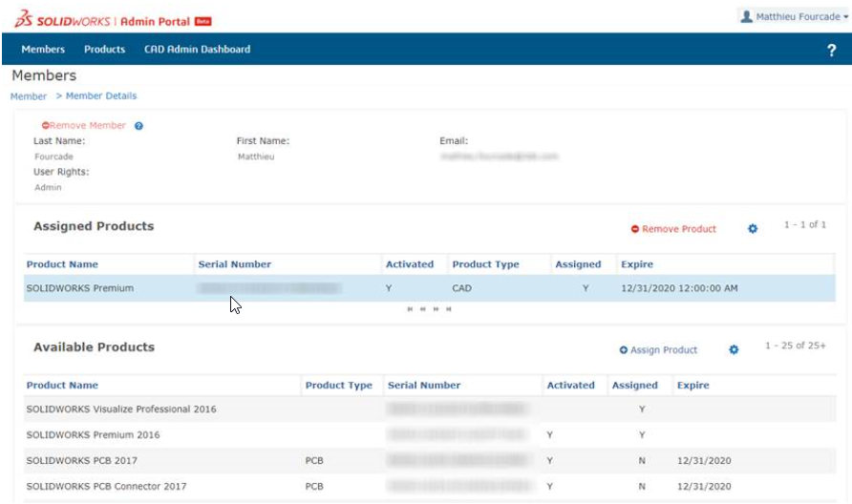Sort Assigned Products by Serial Number header
This screenshot has width=852, height=504.
coord(235,264)
